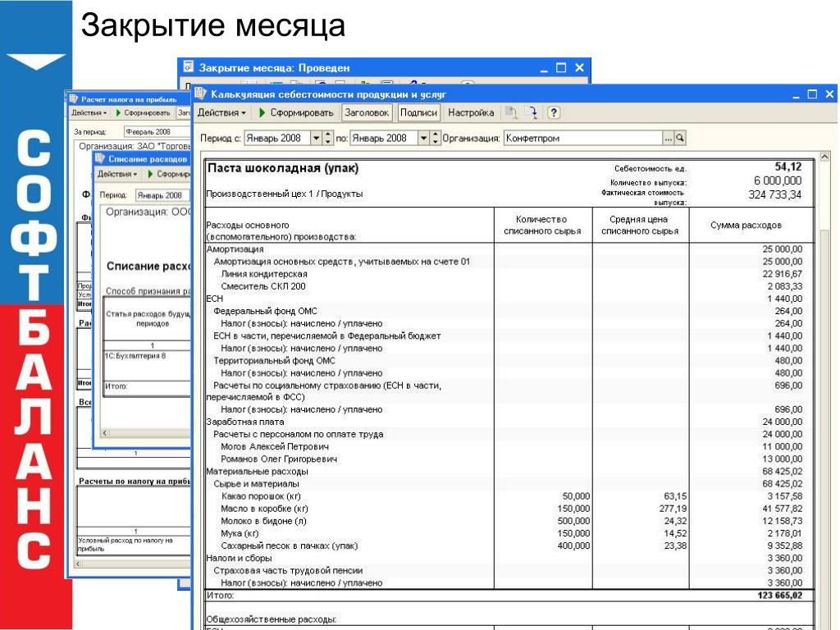The image size is (840, 630).
Task: Select the row Амортизация
Action: pyautogui.click(x=509, y=249)
